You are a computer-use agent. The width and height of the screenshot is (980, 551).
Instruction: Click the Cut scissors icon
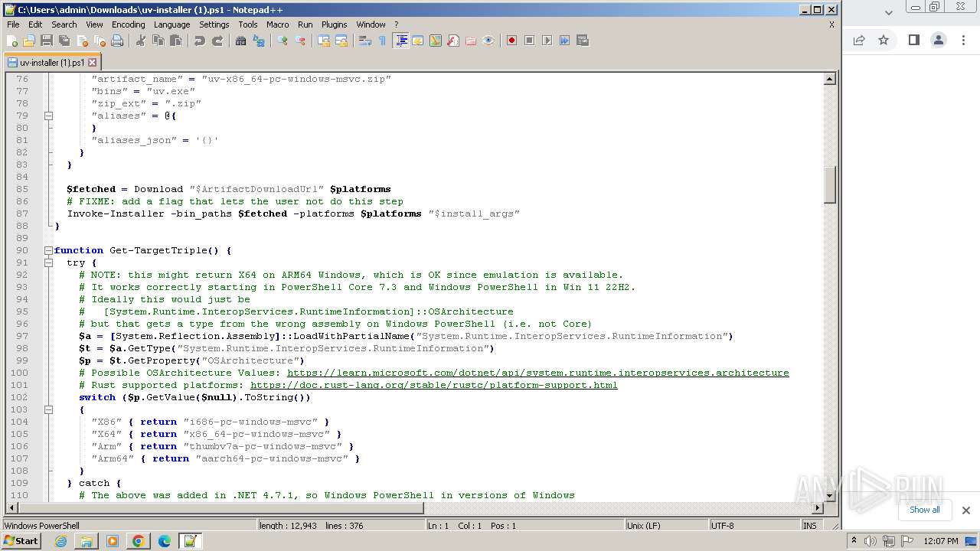tap(141, 41)
